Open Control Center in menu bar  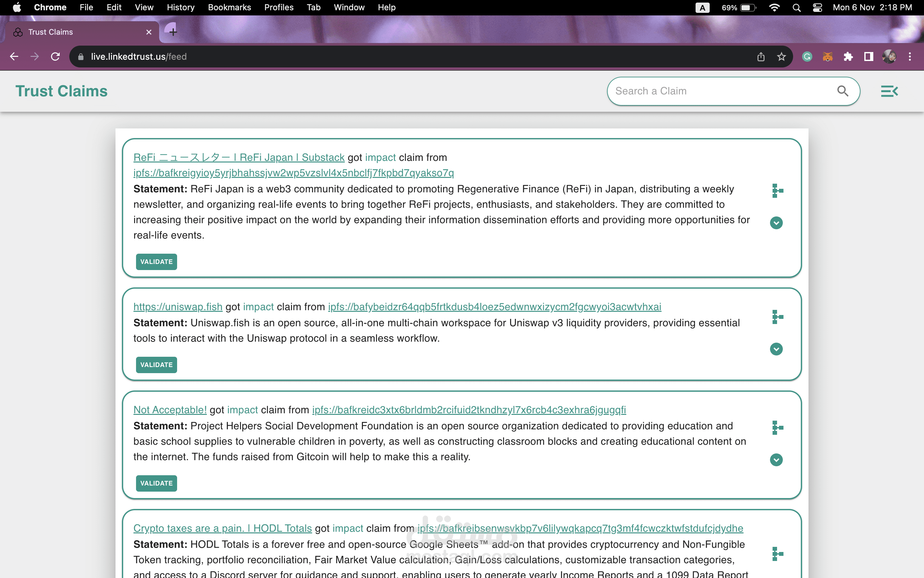[x=817, y=8]
